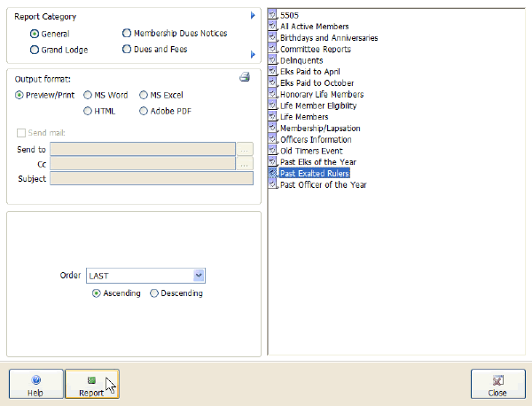Click the printer icon in Output format
The width and height of the screenshot is (532, 406).
point(245,78)
